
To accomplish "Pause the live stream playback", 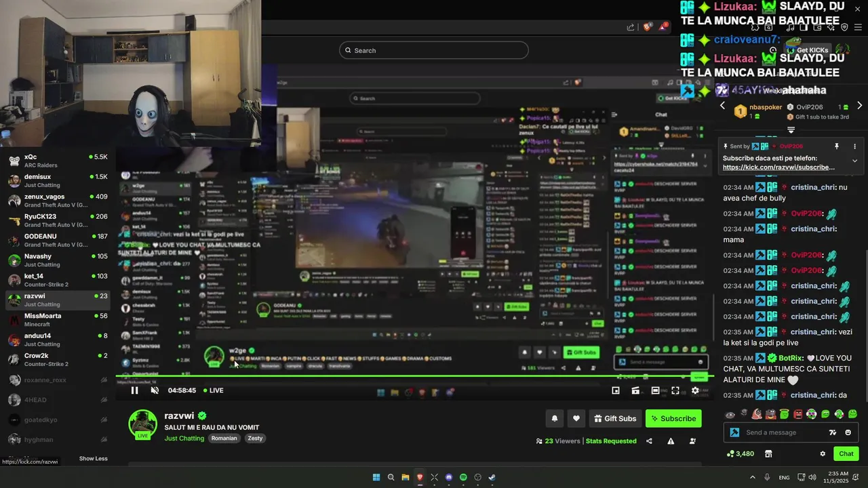I will (x=134, y=390).
